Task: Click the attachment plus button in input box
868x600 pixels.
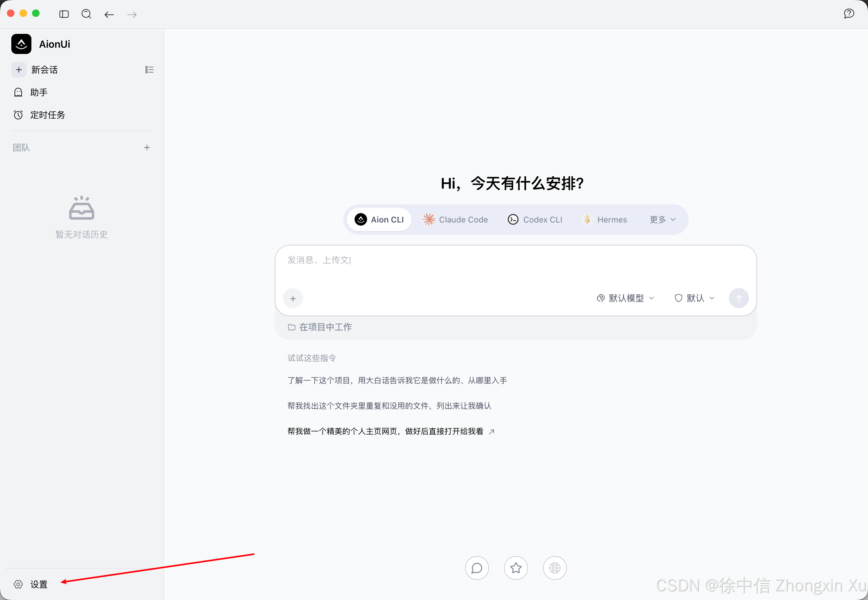Action: (293, 298)
